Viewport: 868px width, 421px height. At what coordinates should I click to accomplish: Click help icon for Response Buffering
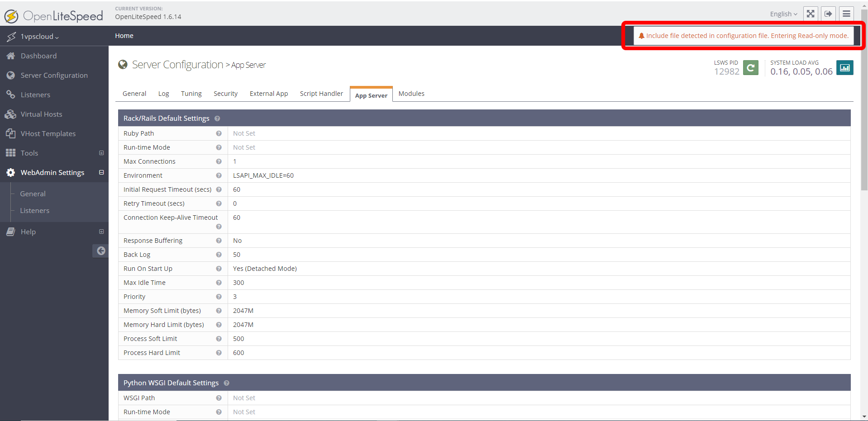(219, 241)
